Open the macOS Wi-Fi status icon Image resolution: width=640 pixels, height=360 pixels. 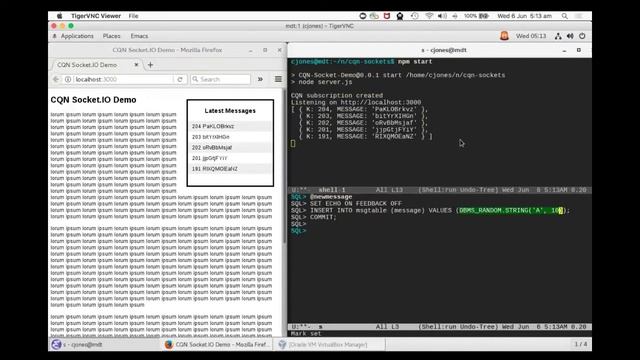click(429, 16)
